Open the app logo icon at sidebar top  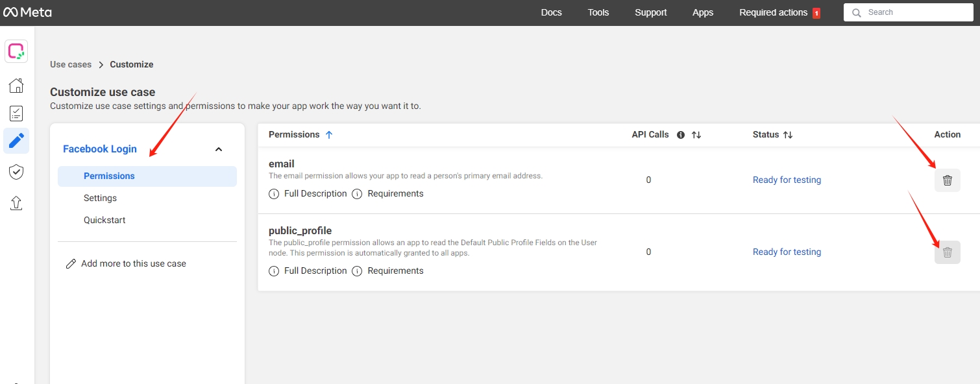(16, 51)
